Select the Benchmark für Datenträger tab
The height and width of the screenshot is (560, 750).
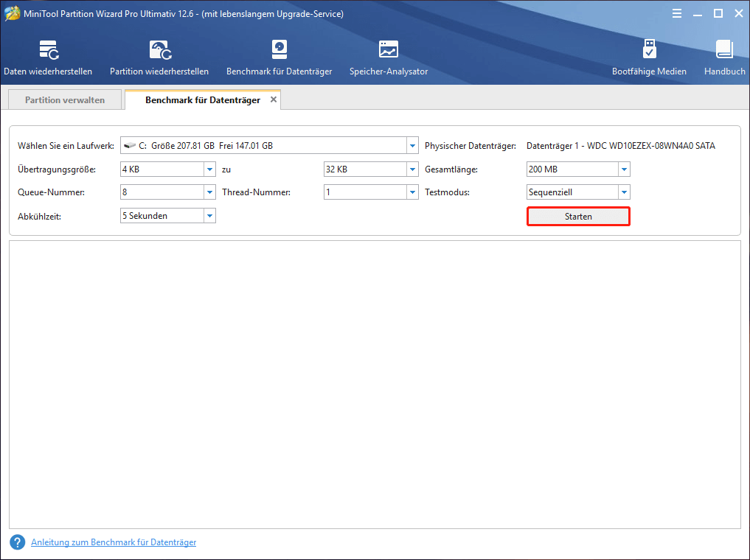202,100
